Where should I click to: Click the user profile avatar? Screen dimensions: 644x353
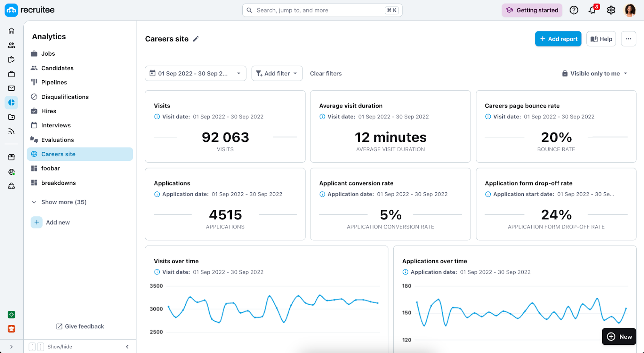(630, 10)
